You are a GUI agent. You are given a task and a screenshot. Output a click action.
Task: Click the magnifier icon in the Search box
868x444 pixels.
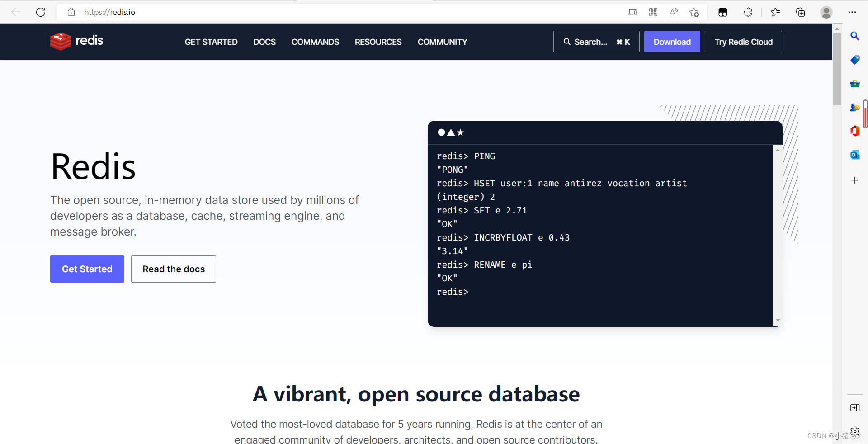point(567,42)
